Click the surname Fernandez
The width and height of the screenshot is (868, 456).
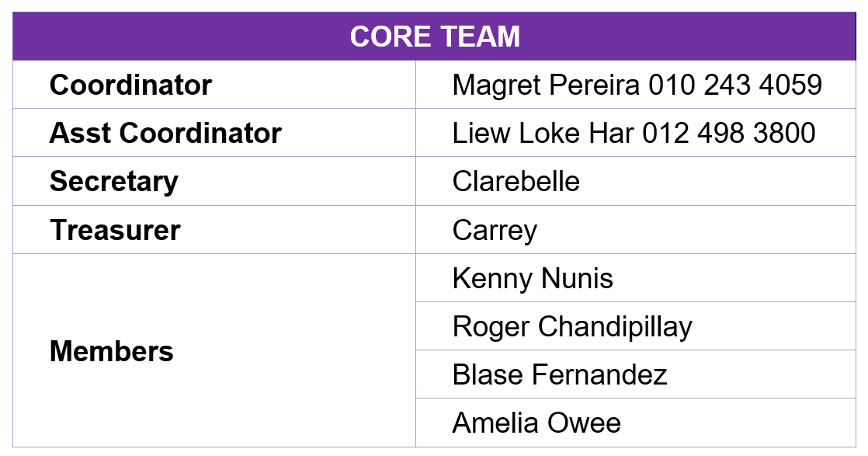tap(599, 375)
